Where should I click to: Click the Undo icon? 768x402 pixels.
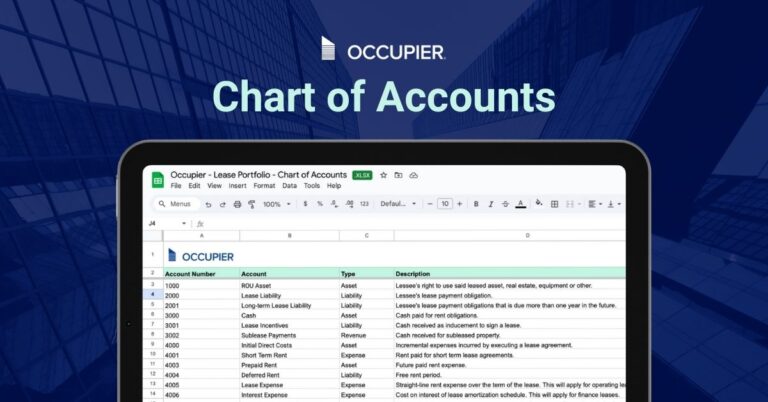(208, 204)
